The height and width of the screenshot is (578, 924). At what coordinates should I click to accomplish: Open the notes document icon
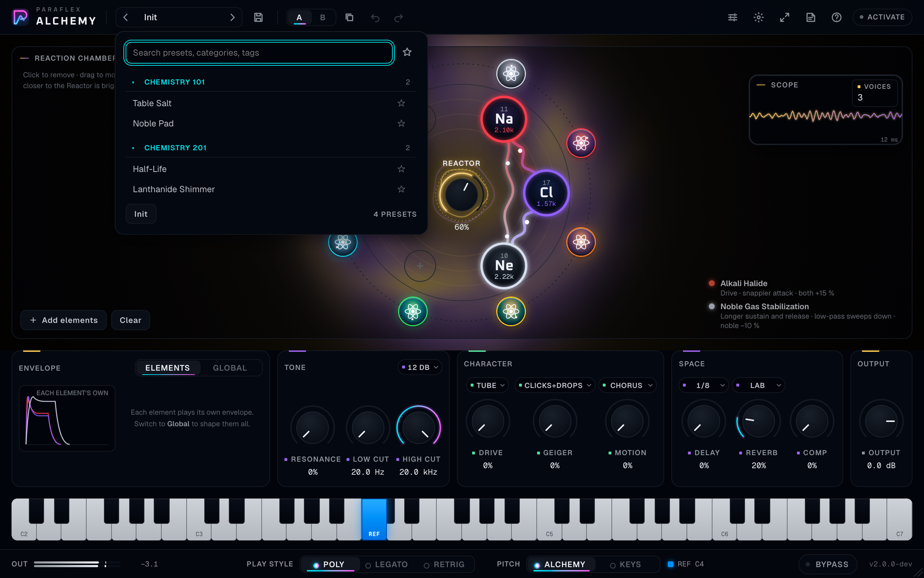(x=810, y=17)
